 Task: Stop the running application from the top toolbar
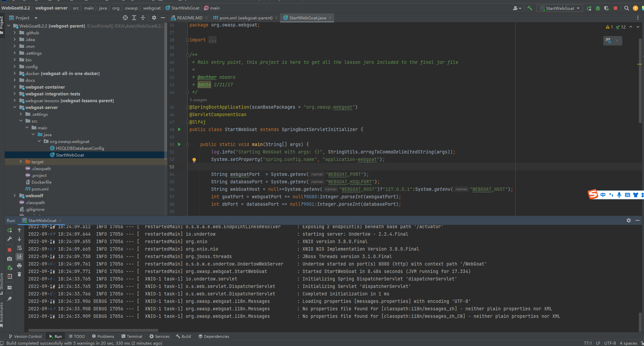(x=615, y=8)
